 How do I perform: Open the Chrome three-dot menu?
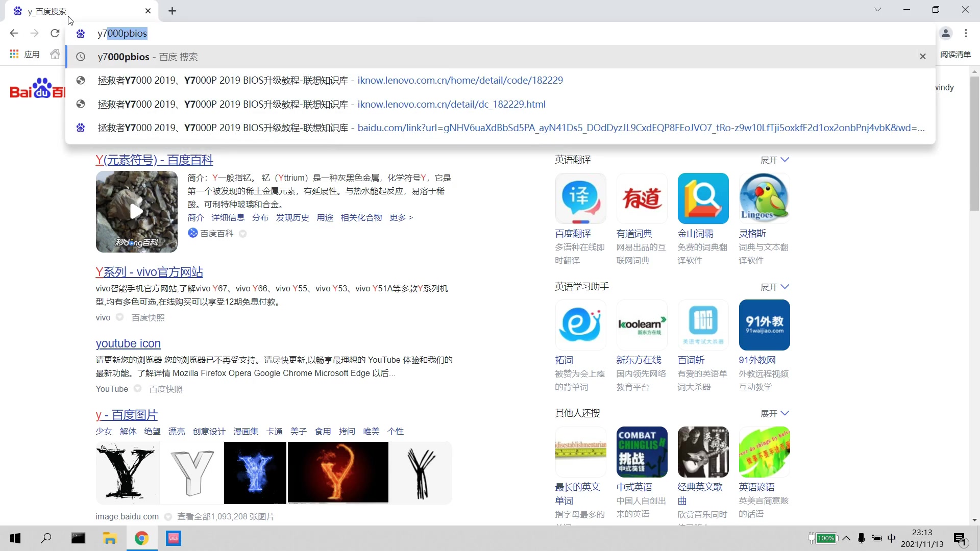[966, 33]
